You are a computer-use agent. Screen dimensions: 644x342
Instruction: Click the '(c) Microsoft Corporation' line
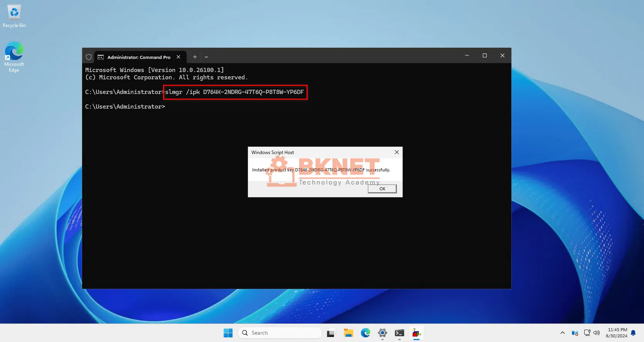[x=166, y=77]
